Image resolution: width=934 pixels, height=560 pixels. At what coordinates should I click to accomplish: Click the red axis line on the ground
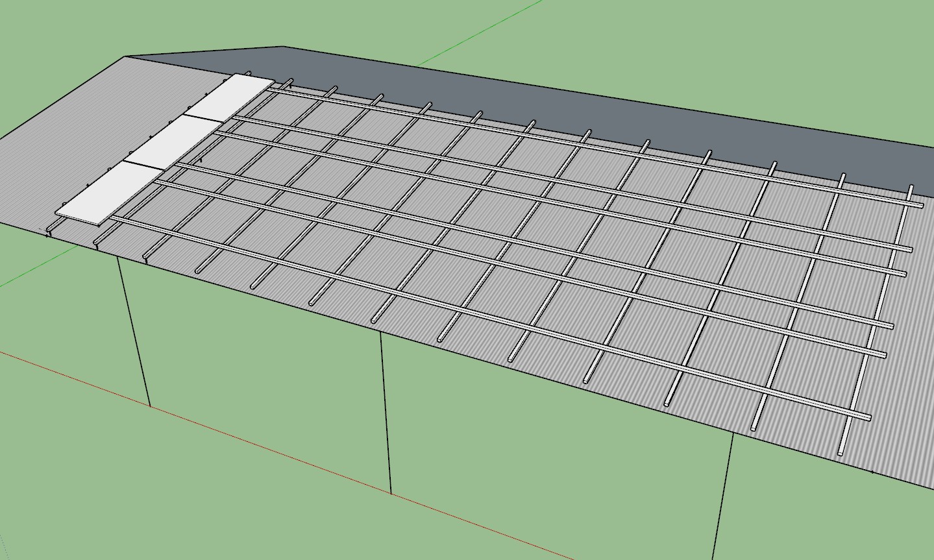pyautogui.click(x=260, y=444)
